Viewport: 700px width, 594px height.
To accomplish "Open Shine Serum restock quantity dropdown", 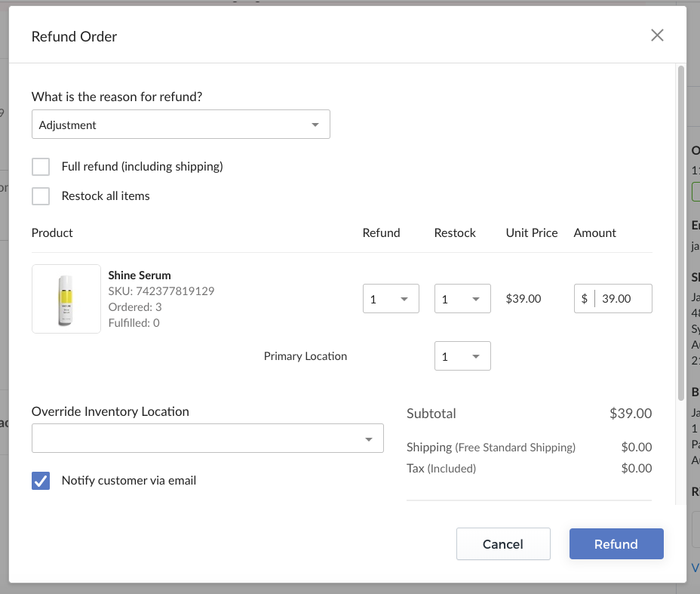I will pos(462,299).
